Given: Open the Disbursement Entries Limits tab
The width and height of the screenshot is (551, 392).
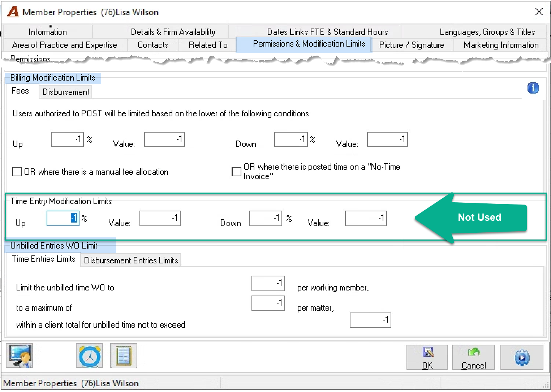Looking at the screenshot, I should click(x=131, y=260).
